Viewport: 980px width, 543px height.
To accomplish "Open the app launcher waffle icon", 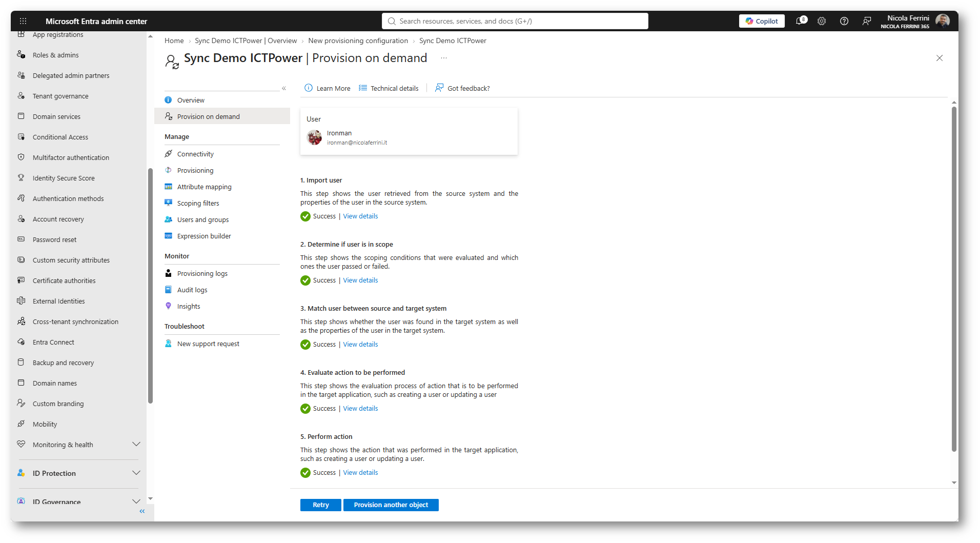I will point(23,21).
